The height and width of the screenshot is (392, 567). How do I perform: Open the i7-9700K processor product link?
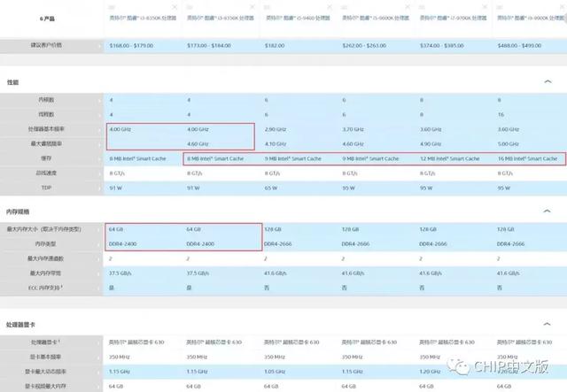point(453,18)
